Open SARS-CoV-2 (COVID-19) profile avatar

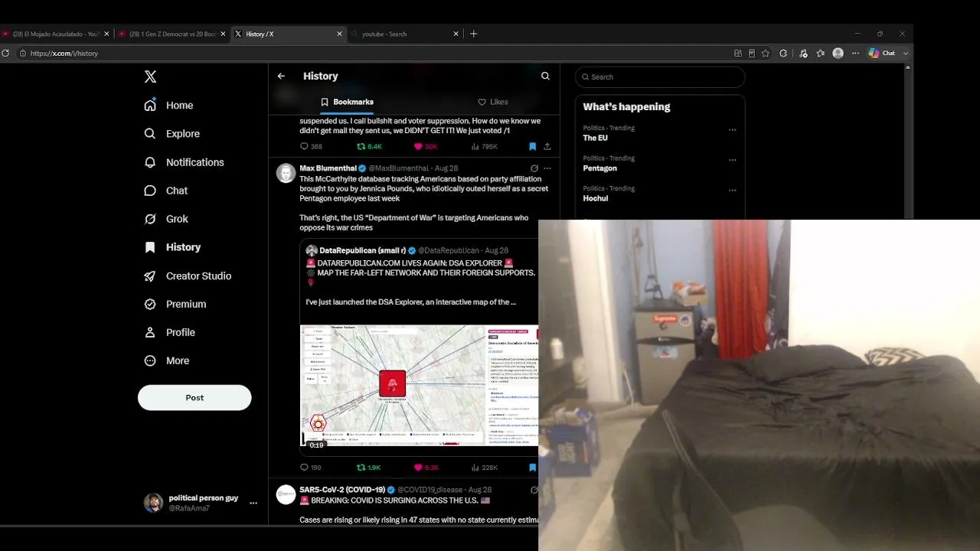[286, 494]
